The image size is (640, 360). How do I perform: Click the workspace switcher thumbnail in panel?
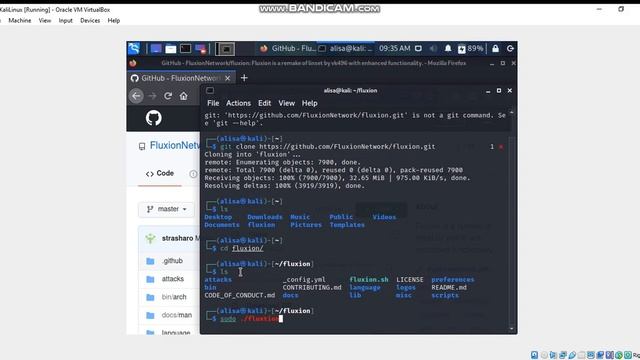coord(225,49)
